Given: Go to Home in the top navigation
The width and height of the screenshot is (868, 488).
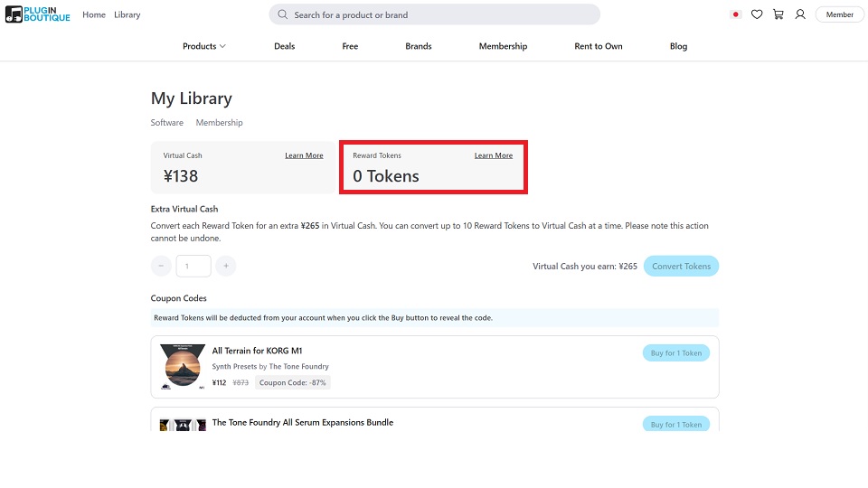Looking at the screenshot, I should pyautogui.click(x=93, y=15).
